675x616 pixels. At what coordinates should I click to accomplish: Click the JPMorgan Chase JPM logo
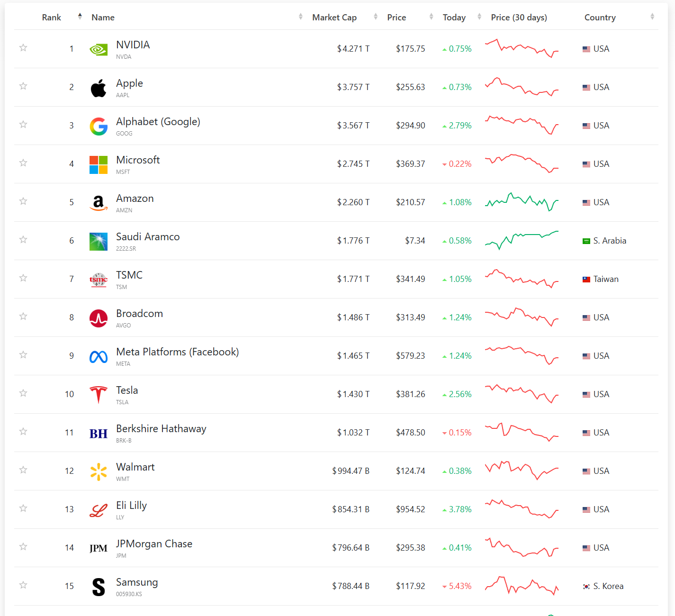[x=99, y=548]
